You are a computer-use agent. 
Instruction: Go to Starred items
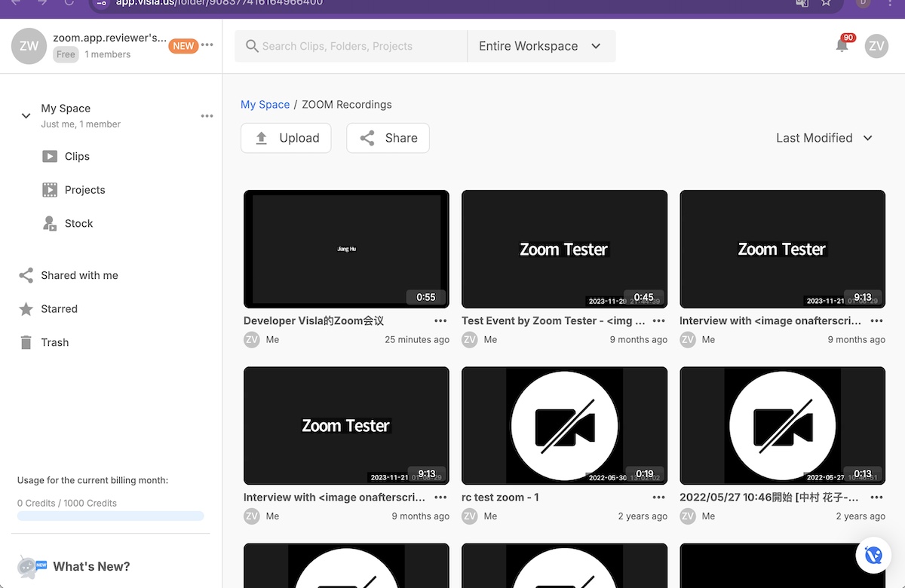pyautogui.click(x=59, y=308)
